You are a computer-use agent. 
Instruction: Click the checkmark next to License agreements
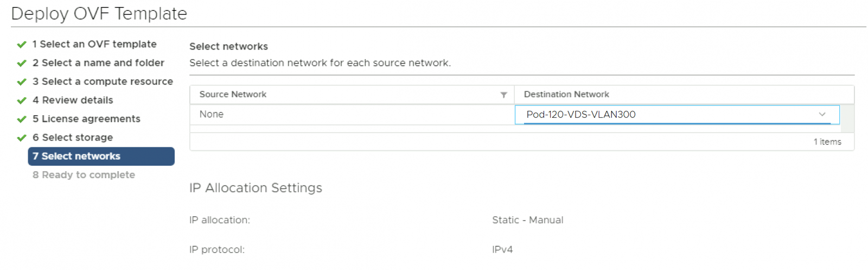coord(22,119)
